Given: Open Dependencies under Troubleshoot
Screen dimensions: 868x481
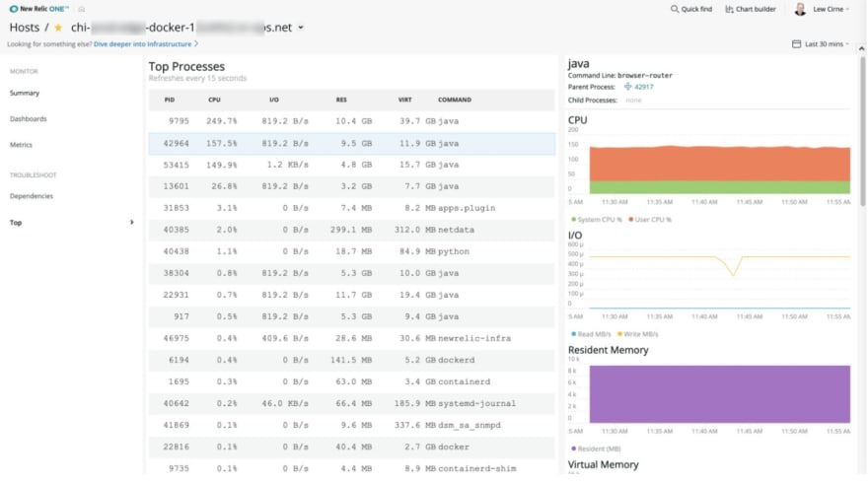Looking at the screenshot, I should tap(32, 196).
